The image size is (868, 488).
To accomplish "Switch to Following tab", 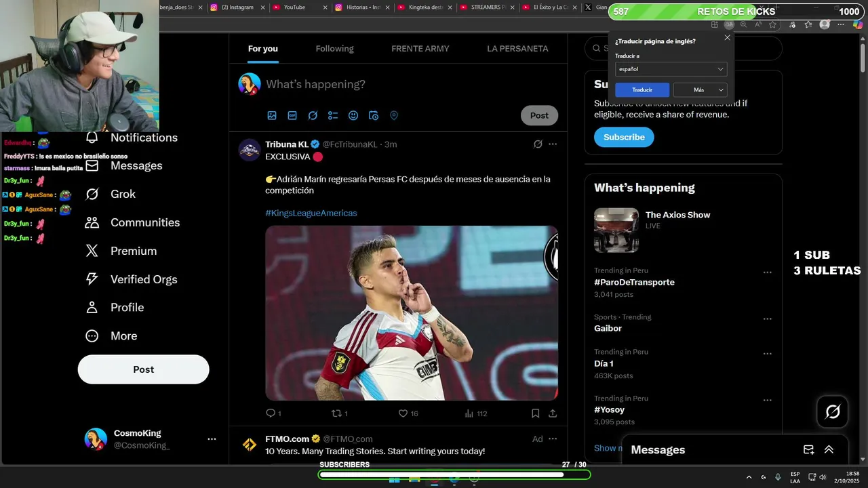I will pyautogui.click(x=334, y=49).
